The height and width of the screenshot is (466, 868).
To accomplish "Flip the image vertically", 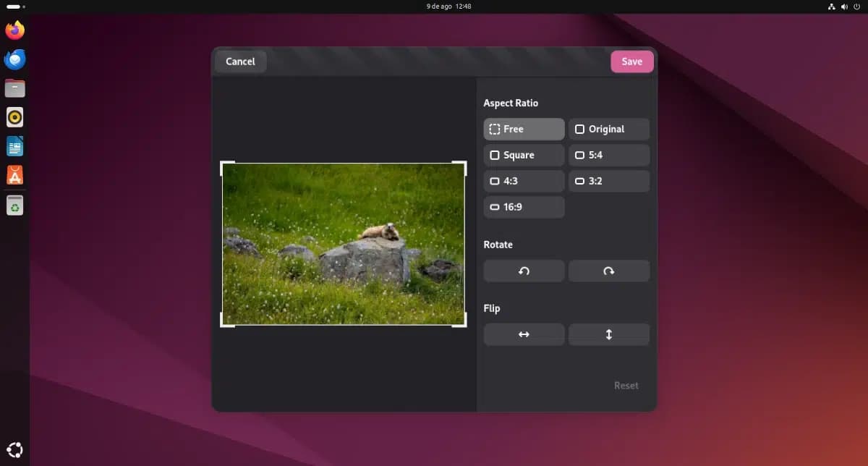I will (609, 334).
